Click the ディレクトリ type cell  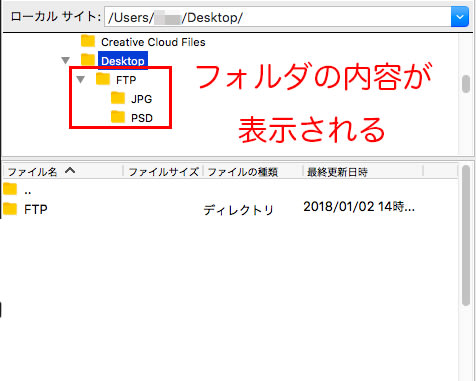[238, 210]
